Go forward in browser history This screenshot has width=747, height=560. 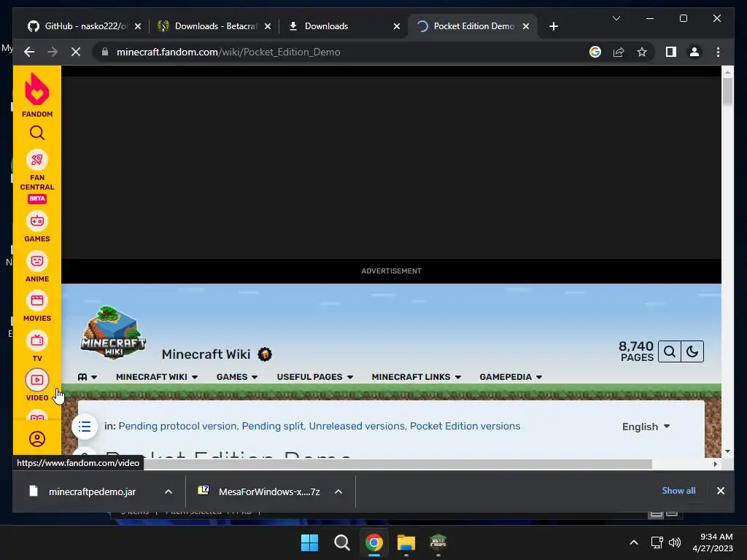(53, 52)
